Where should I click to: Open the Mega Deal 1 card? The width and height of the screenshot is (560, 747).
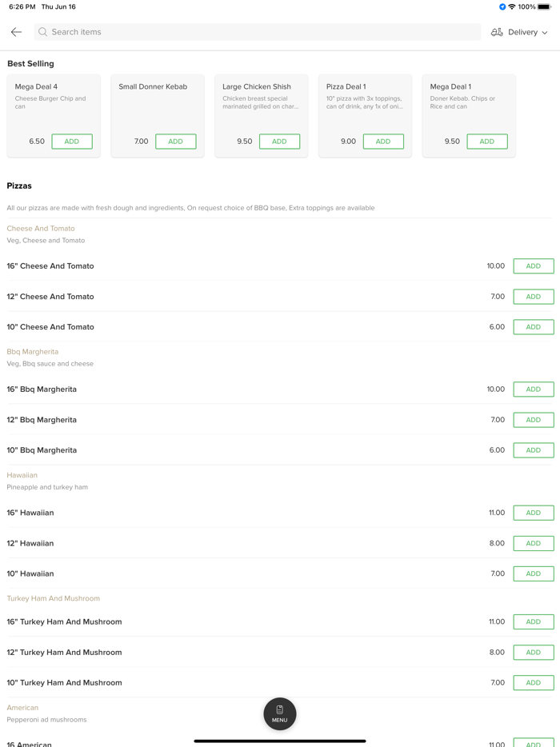pyautogui.click(x=468, y=104)
